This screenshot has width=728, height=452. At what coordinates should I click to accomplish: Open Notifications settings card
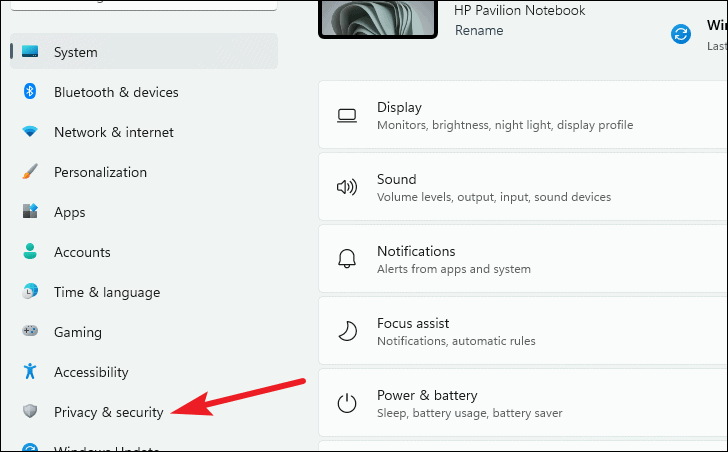523,258
